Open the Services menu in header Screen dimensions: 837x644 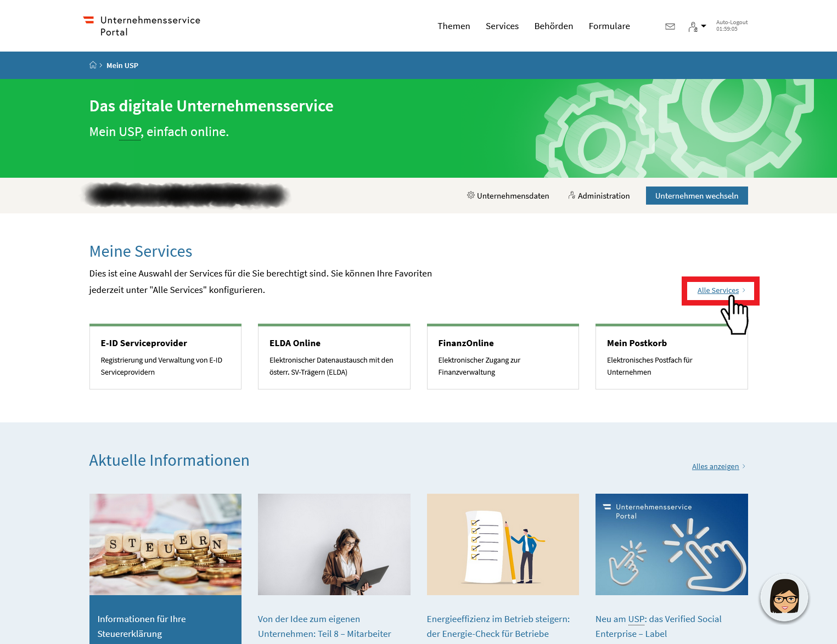pos(502,26)
